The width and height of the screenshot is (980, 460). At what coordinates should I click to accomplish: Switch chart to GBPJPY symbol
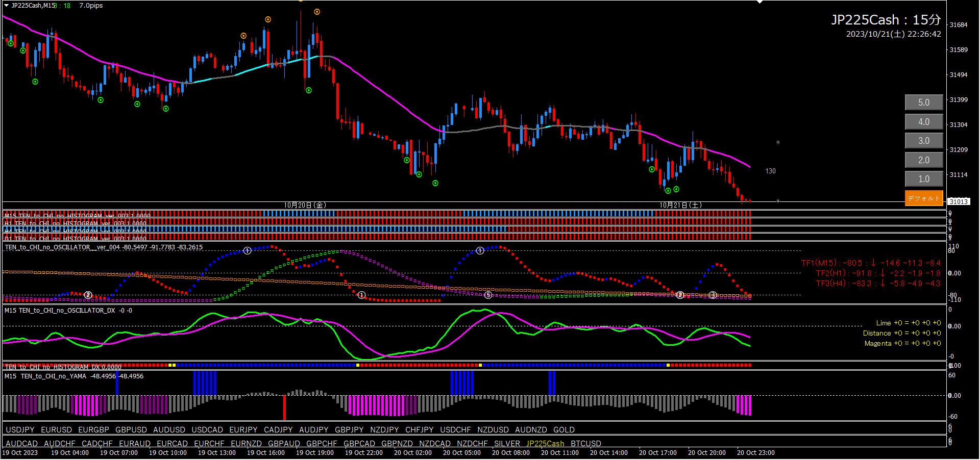[x=349, y=430]
